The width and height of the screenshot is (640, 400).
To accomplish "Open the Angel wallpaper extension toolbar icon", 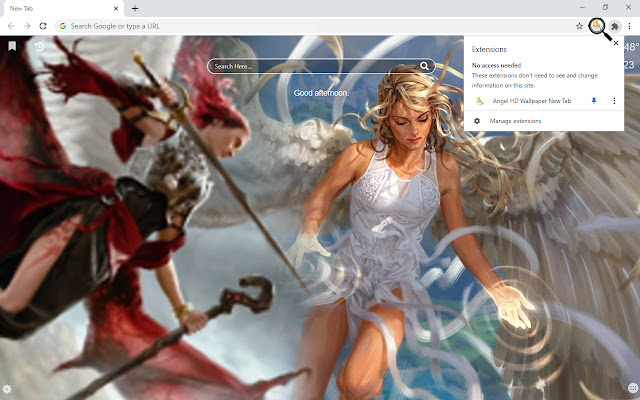I will pos(597,26).
